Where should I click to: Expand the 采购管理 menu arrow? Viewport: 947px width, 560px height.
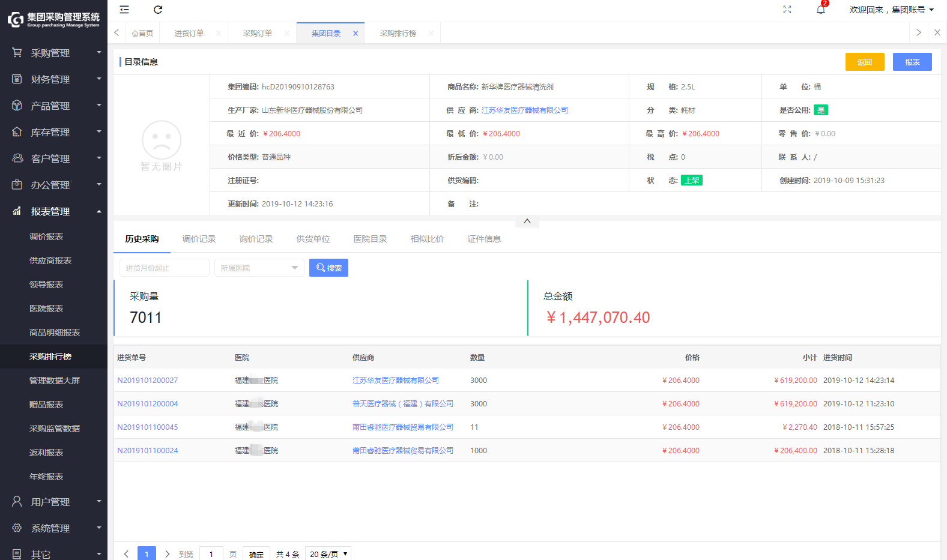99,53
